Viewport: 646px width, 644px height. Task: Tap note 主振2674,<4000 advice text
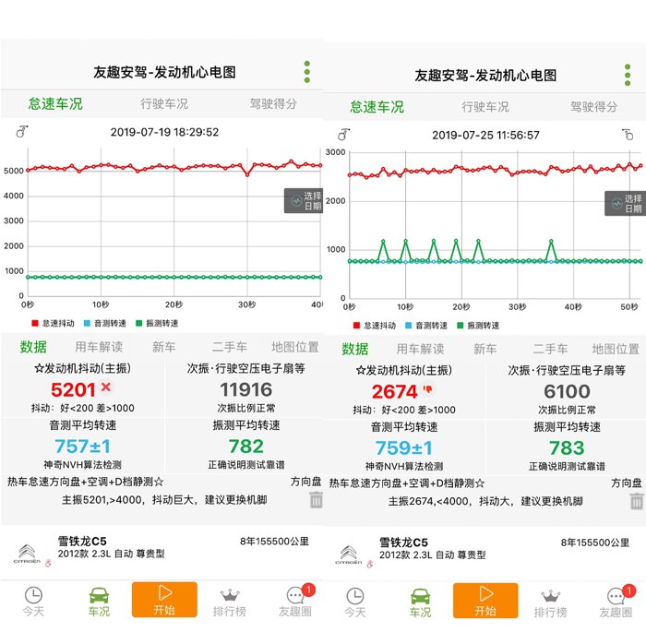click(485, 501)
